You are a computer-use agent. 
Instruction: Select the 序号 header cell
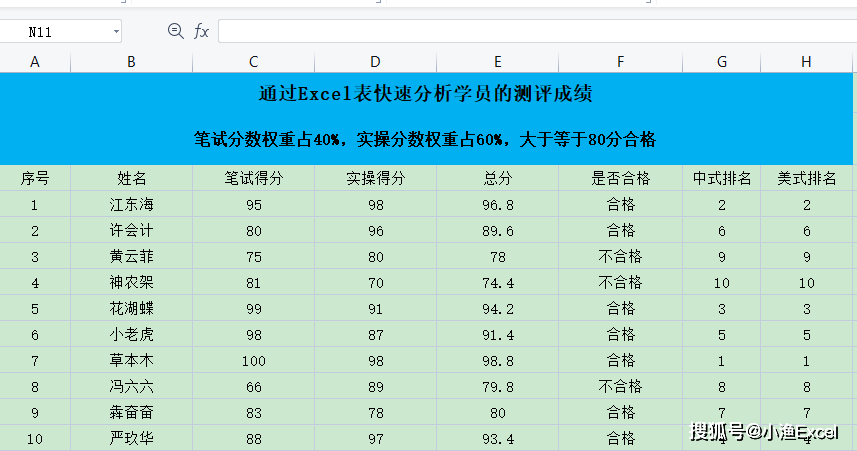[35, 178]
